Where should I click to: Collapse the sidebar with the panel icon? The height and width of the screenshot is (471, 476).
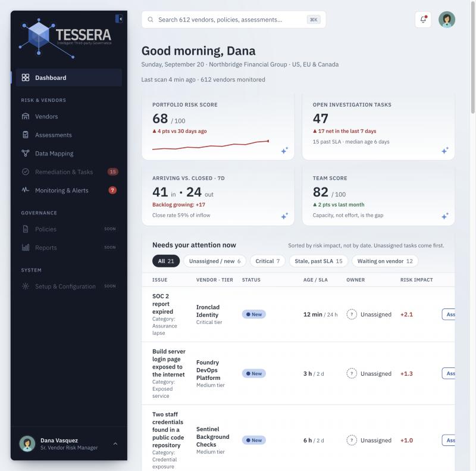click(119, 19)
